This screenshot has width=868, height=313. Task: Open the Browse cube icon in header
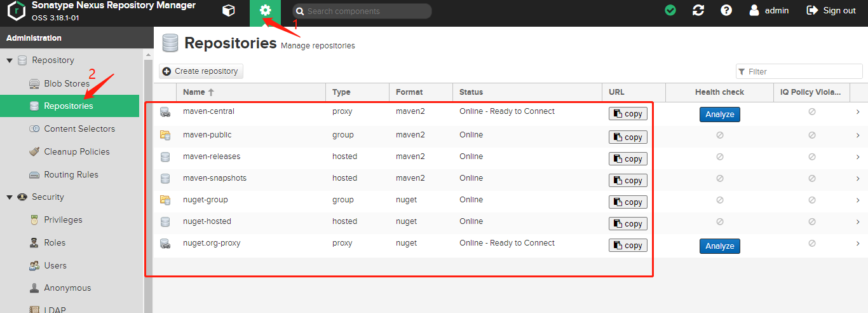tap(228, 10)
